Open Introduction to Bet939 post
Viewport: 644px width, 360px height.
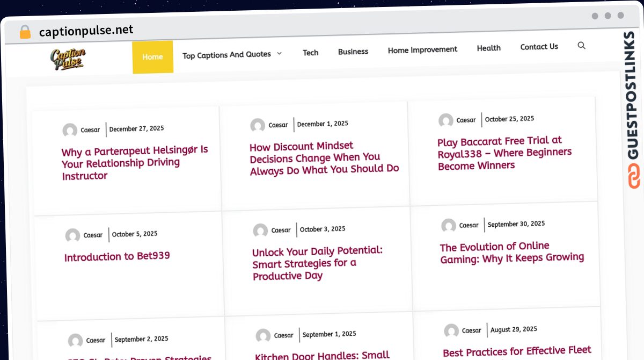click(x=117, y=256)
